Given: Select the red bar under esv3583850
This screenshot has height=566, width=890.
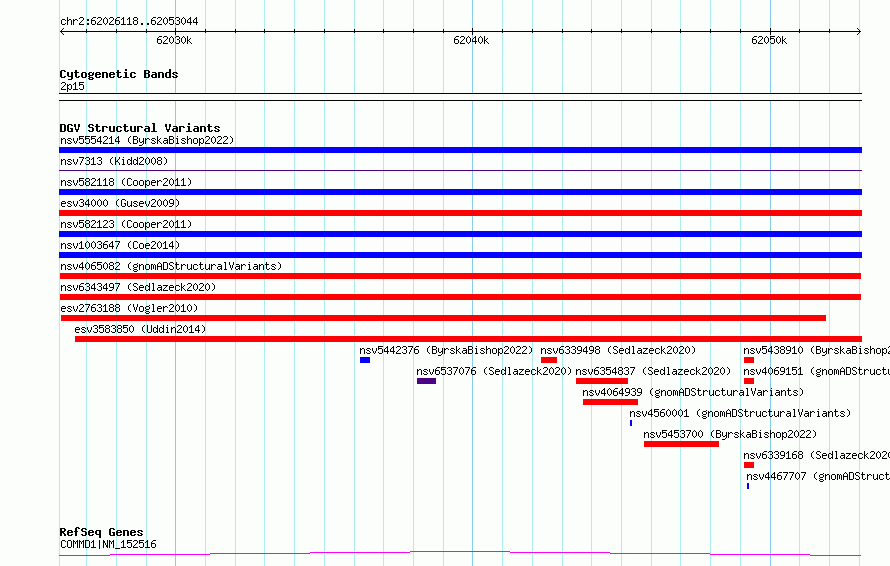Looking at the screenshot, I should pos(468,339).
